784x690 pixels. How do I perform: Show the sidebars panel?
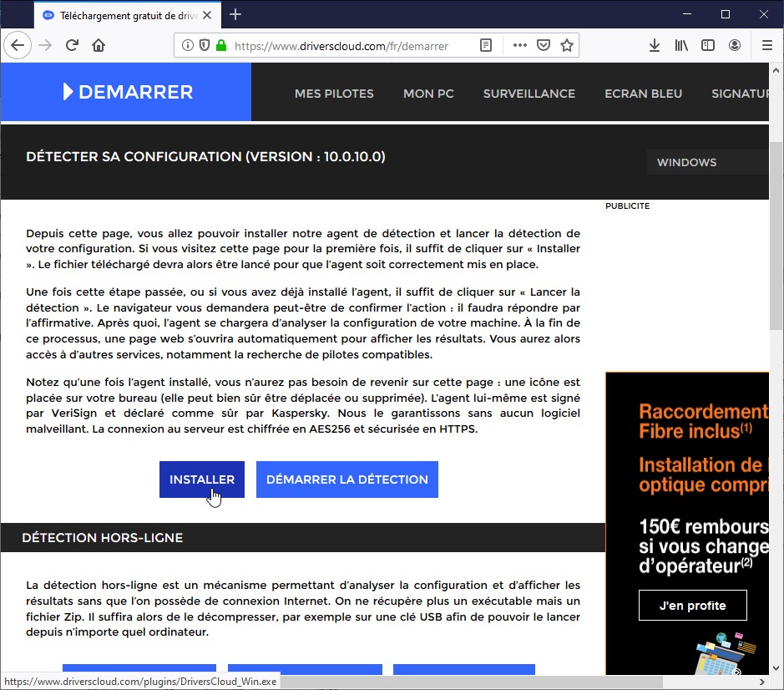(x=707, y=46)
